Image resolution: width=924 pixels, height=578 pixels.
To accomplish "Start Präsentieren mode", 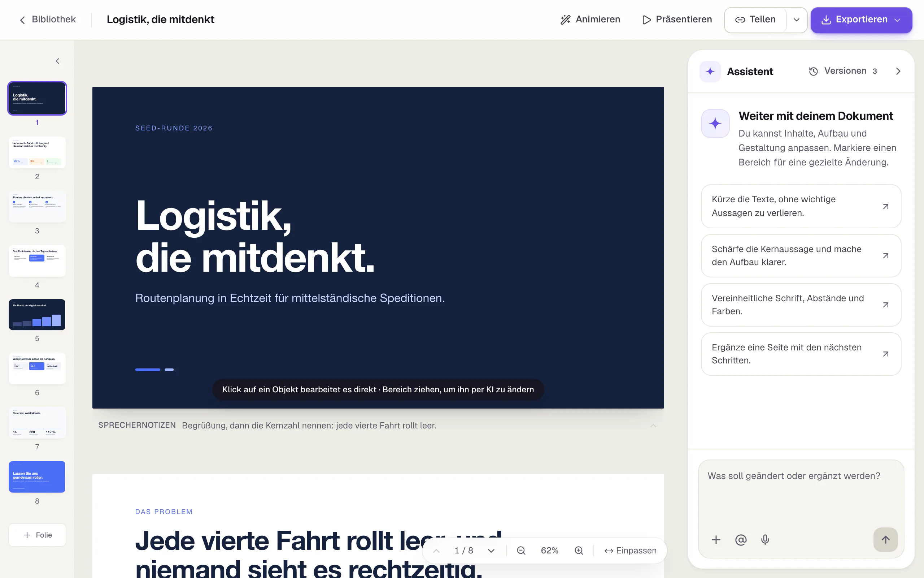I will click(677, 20).
